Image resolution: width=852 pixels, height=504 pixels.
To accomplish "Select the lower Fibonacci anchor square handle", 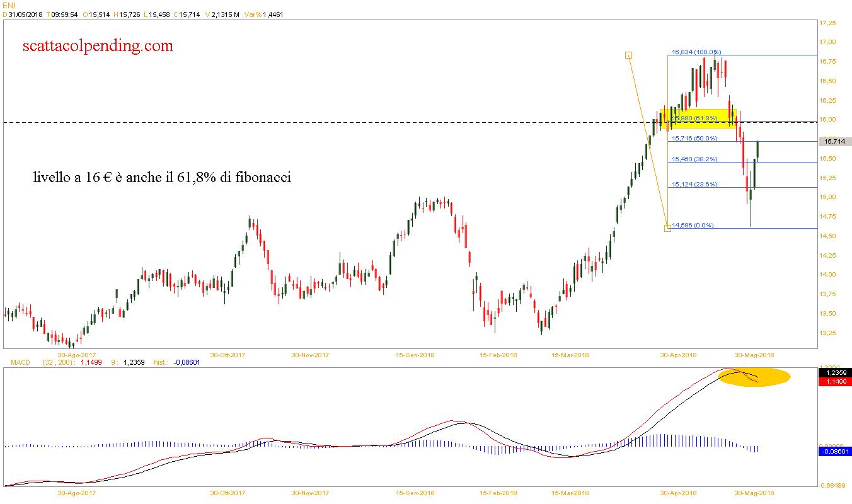I will pyautogui.click(x=667, y=228).
